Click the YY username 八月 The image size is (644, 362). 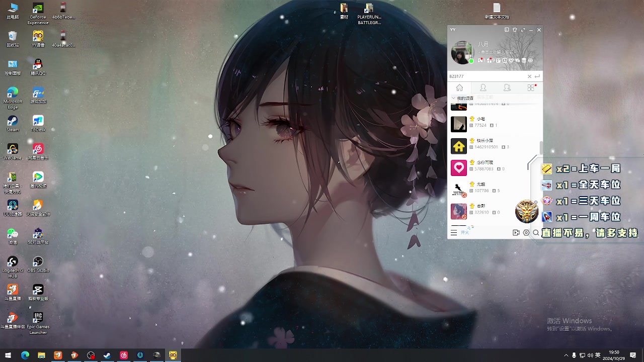coord(483,44)
